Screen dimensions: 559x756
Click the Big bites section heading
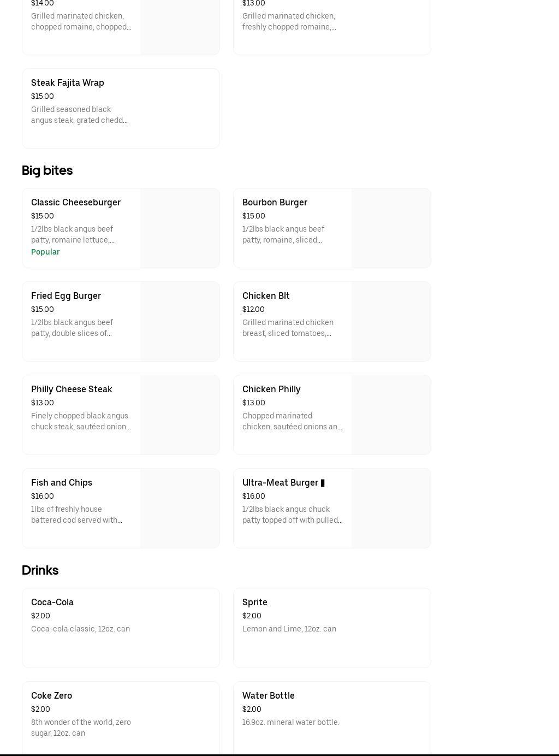tap(47, 170)
